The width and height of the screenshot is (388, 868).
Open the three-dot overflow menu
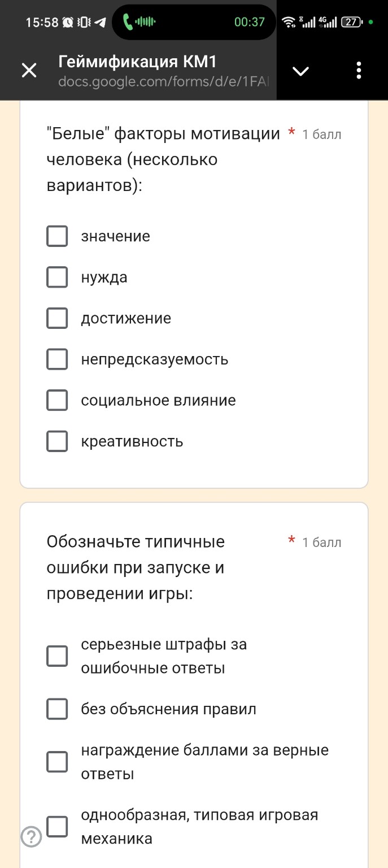pos(358,70)
